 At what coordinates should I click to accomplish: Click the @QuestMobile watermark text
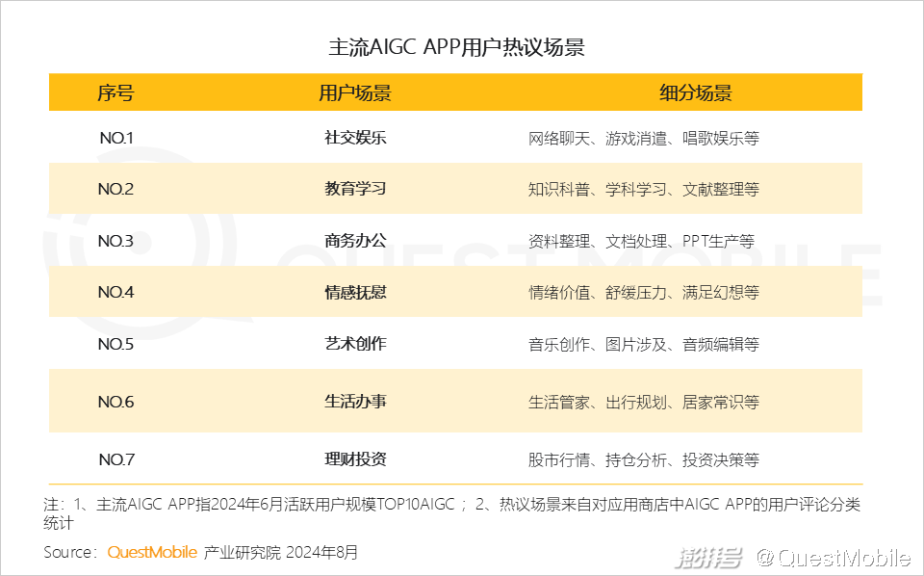tap(832, 557)
